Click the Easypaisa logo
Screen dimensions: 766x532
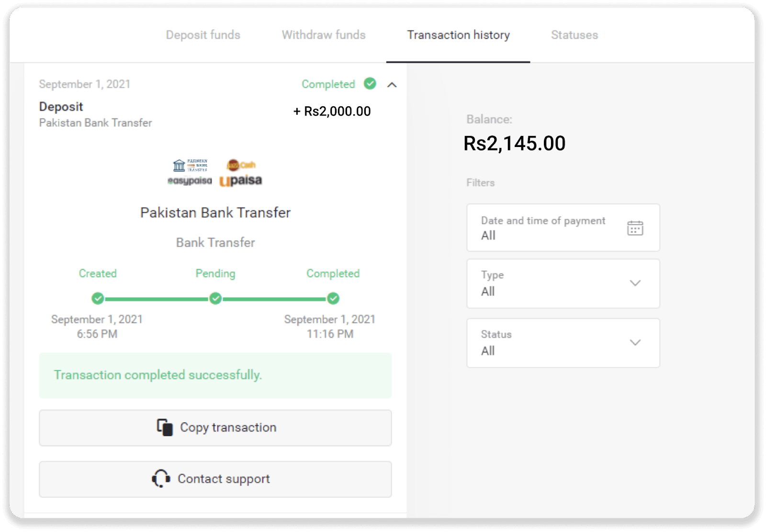click(x=190, y=181)
